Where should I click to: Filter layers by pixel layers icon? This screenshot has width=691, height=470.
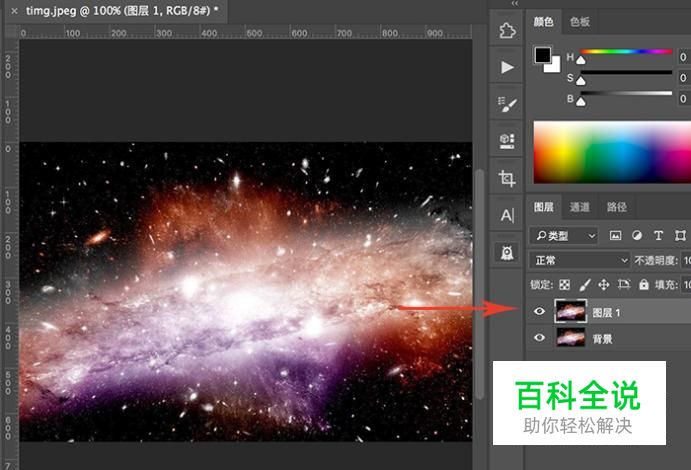coord(615,236)
